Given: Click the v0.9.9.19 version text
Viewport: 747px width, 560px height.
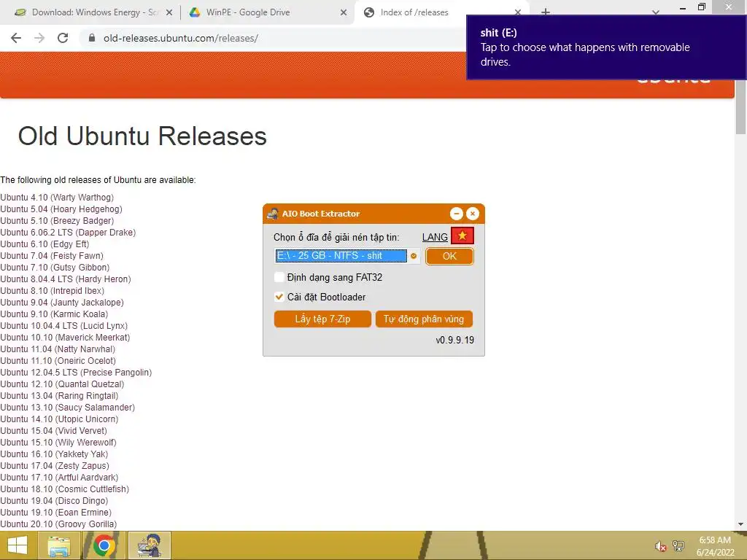Looking at the screenshot, I should [455, 340].
